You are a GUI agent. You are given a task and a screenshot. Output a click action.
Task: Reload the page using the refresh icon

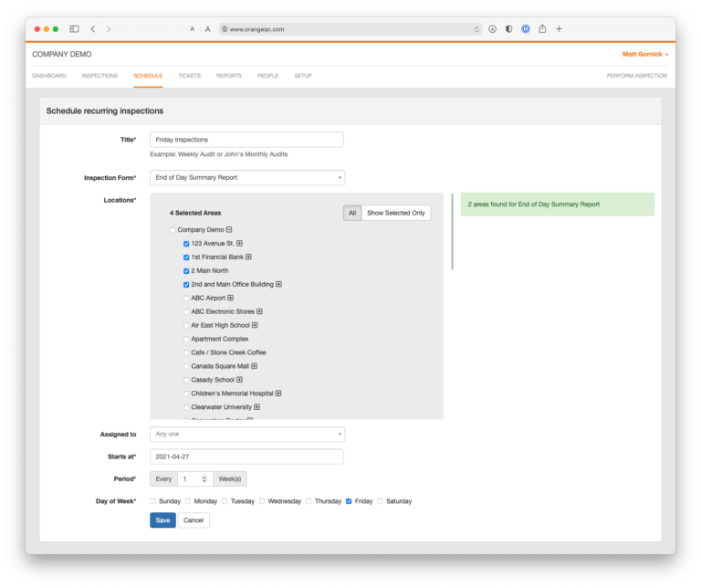tap(476, 29)
